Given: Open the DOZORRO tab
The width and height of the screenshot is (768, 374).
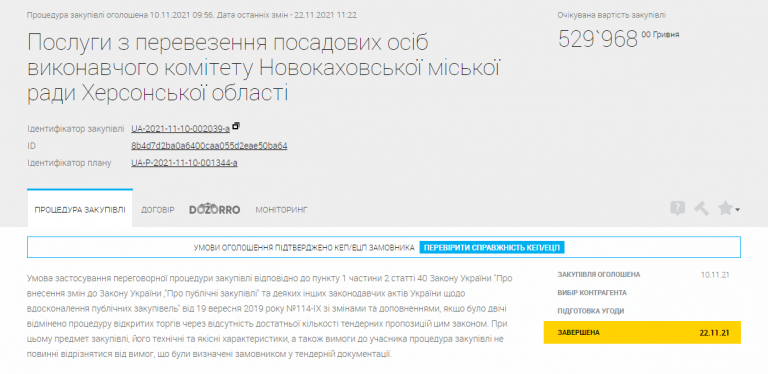Looking at the screenshot, I should tap(215, 209).
